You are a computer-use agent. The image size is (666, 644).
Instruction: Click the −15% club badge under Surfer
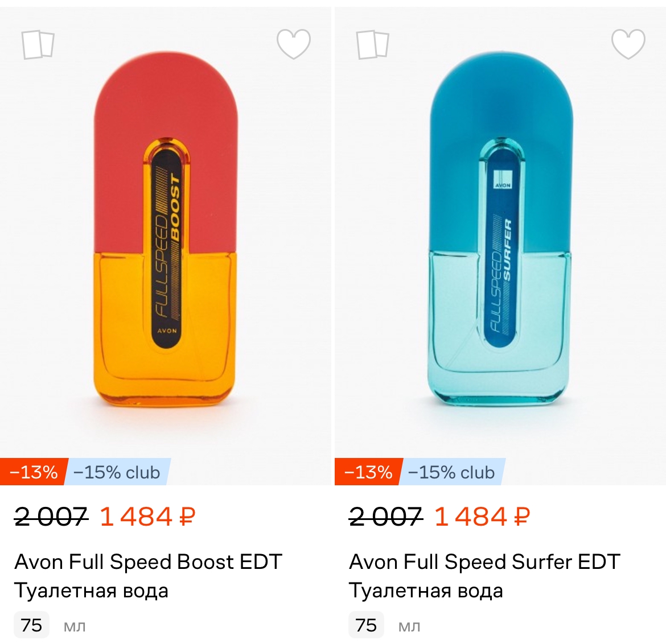452,472
